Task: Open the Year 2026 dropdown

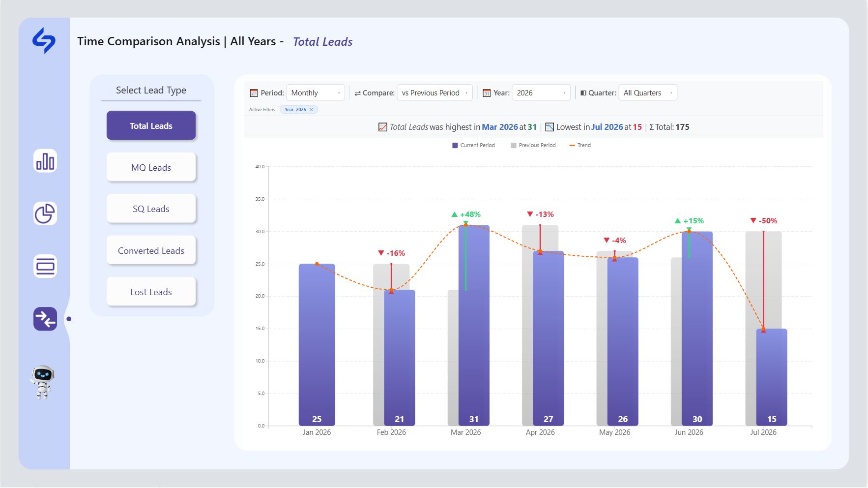Action: click(x=541, y=92)
